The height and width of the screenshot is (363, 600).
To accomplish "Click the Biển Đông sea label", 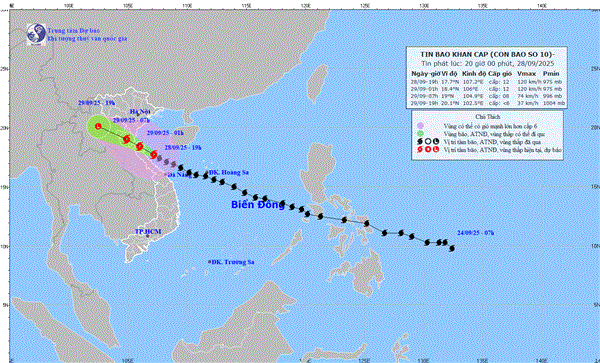I will click(258, 205).
